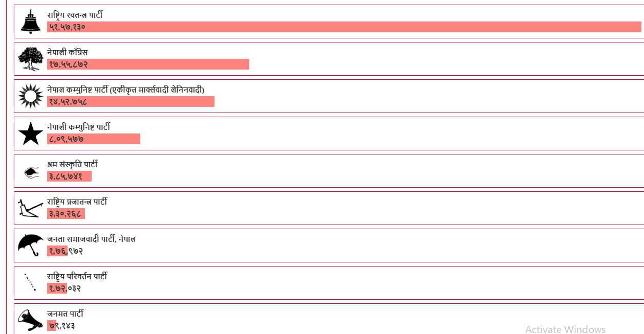Image resolution: width=644 pixels, height=334 pixels.
Task: Click the umbrella party symbol icon
Action: [30, 245]
